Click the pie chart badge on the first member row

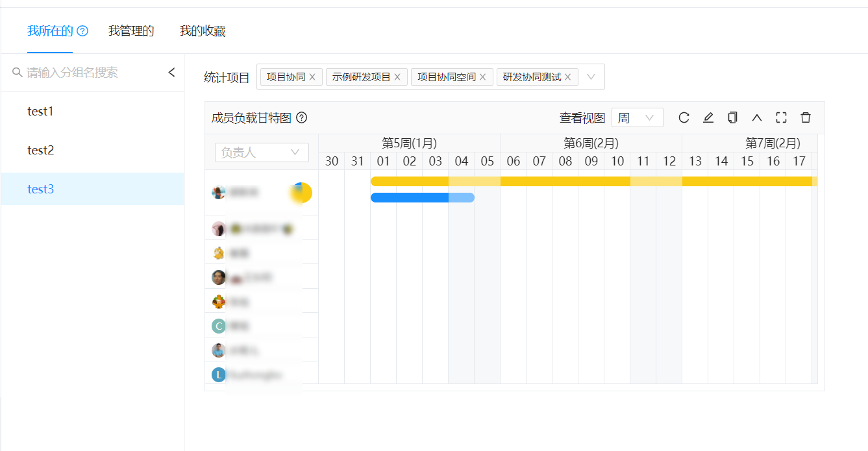coord(301,192)
